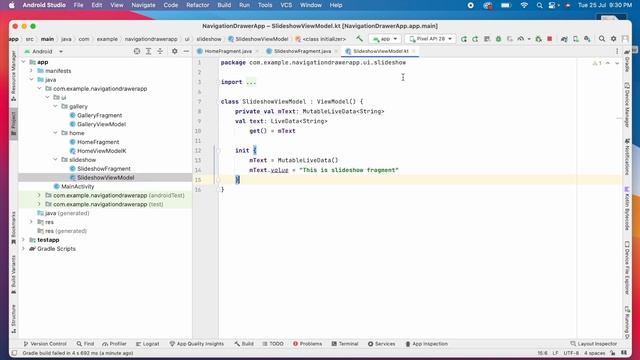Open the Problems tool window
This screenshot has height=360, width=640.
coord(307,344)
